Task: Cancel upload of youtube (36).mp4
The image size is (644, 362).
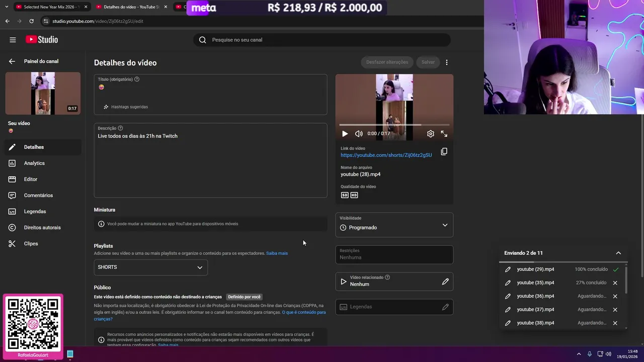Action: 615,296
